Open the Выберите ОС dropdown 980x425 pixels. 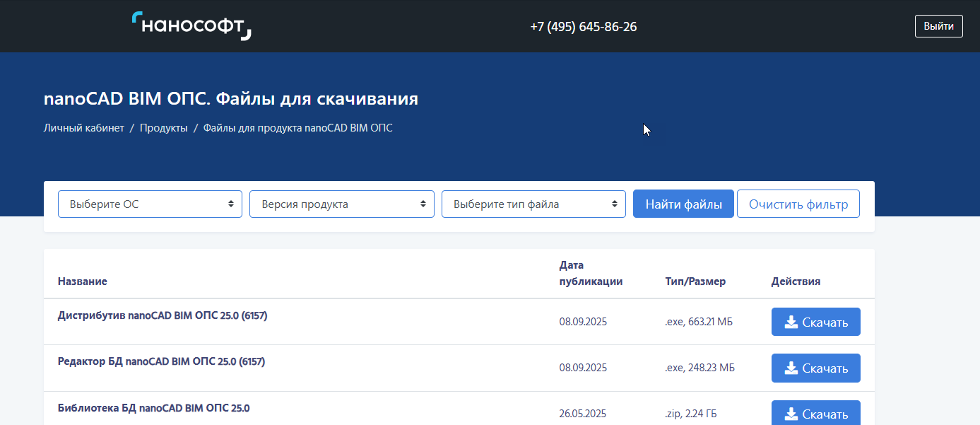point(150,204)
